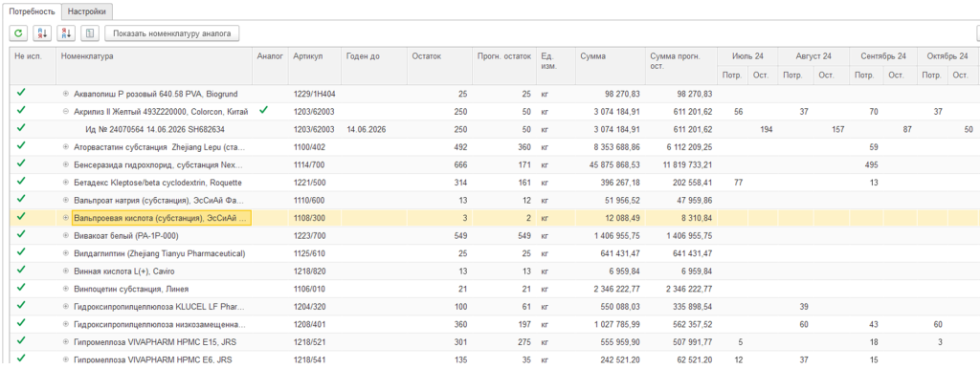
Task: Click the Остаток column header
Action: [440, 66]
